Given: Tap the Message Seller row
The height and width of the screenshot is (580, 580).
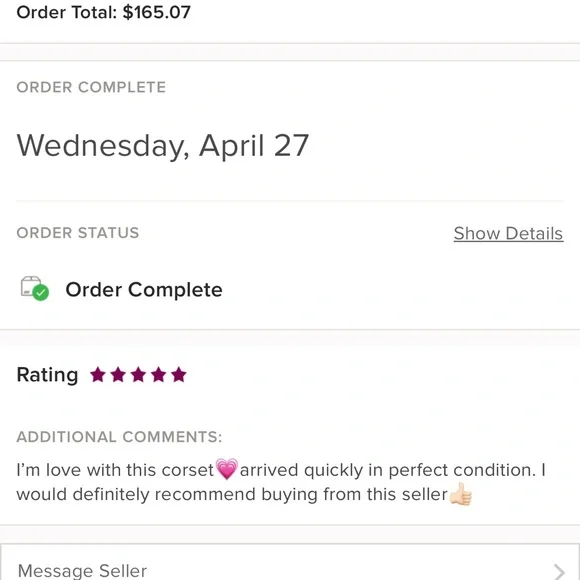Looking at the screenshot, I should (x=290, y=562).
